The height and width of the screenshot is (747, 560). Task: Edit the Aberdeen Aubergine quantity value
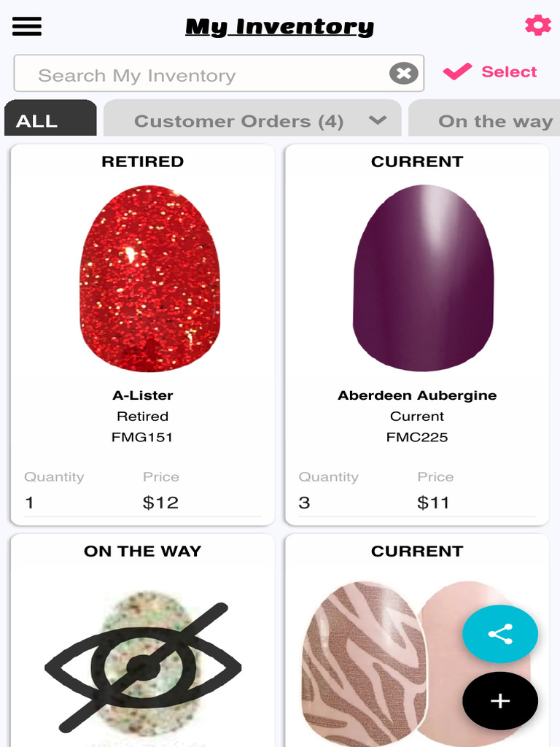(x=347, y=503)
